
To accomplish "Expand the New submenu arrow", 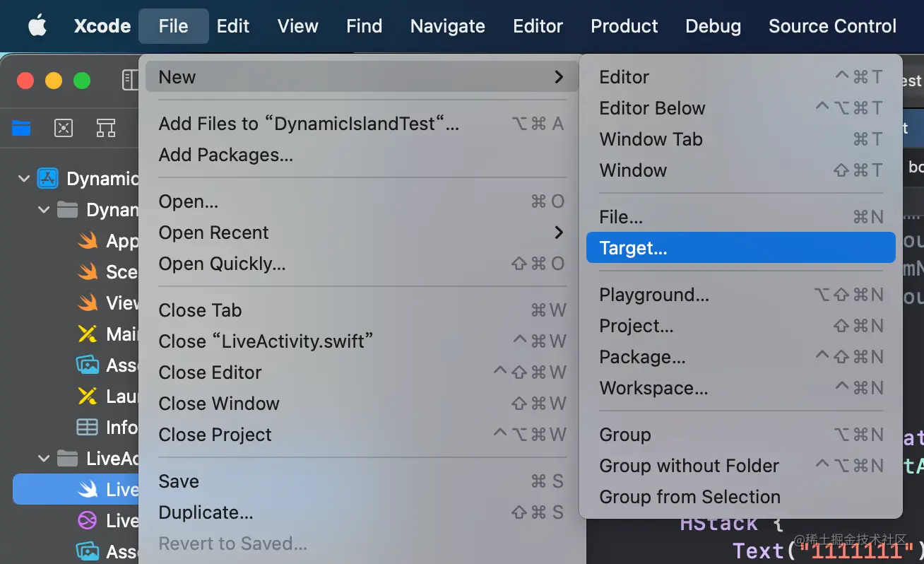I will (x=559, y=76).
